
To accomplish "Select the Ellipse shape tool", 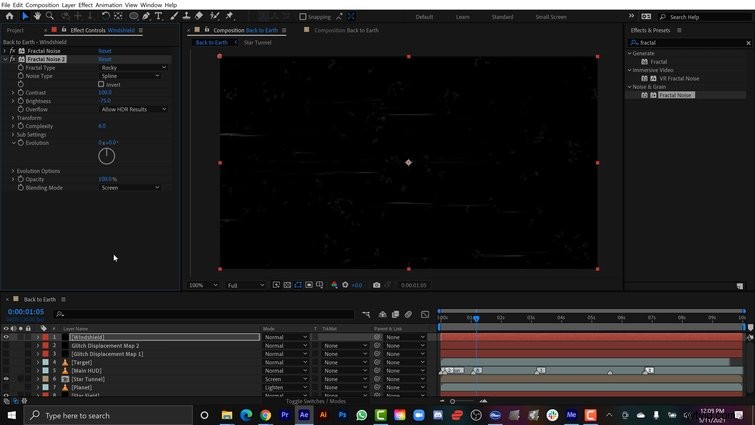I will [x=133, y=16].
